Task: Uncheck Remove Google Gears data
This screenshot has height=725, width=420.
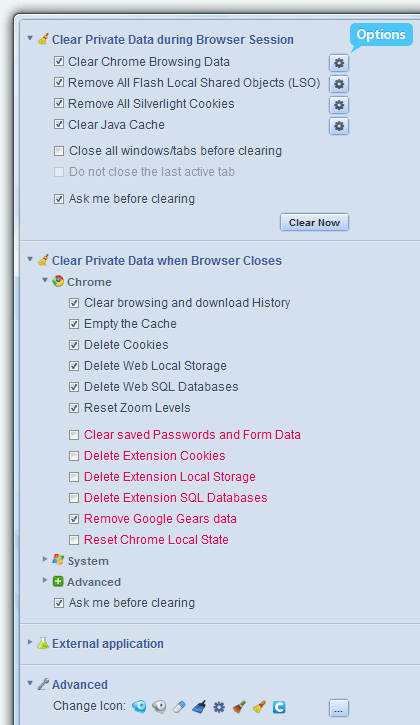Action: tap(74, 519)
